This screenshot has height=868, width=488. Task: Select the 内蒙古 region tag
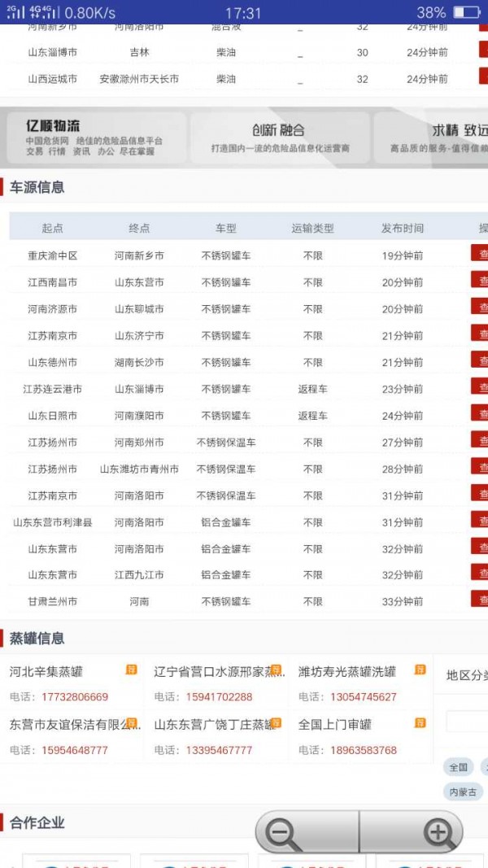pos(463,792)
